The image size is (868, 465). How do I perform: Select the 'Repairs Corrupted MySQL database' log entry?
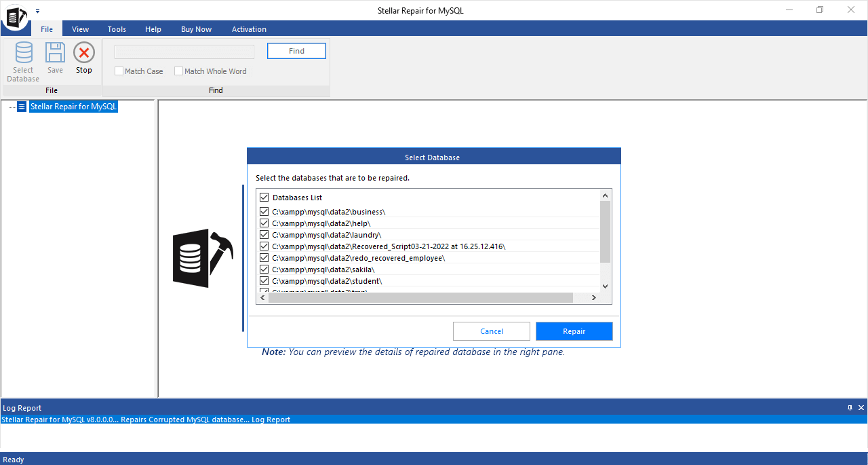[434, 420]
